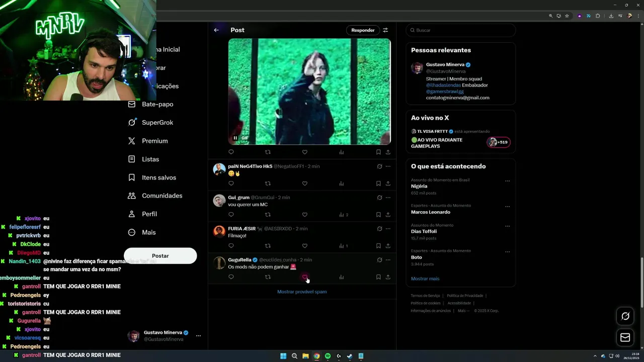
Task: Reply to the GIF post
Action: pos(231,152)
